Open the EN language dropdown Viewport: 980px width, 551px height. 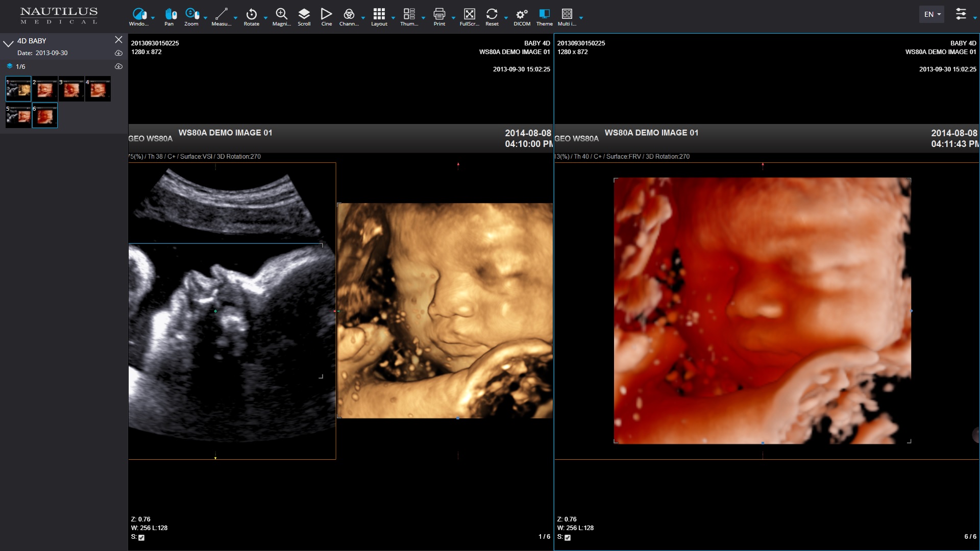(x=932, y=14)
